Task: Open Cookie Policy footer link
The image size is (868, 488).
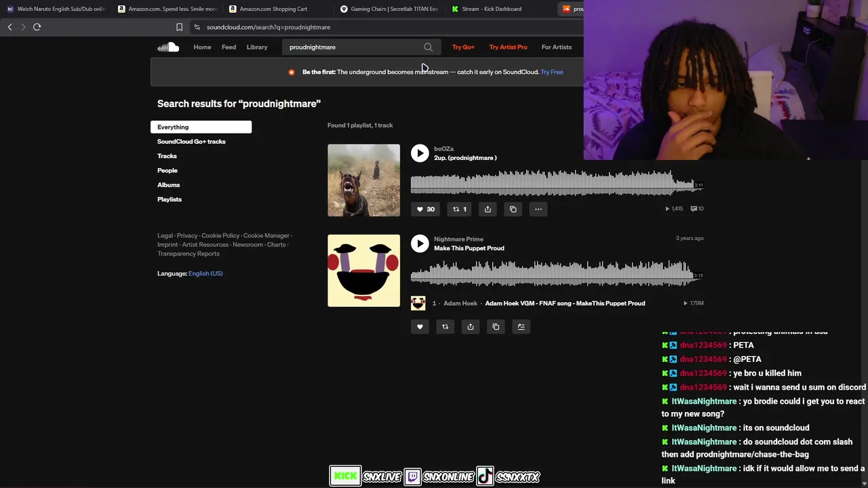Action: click(220, 235)
